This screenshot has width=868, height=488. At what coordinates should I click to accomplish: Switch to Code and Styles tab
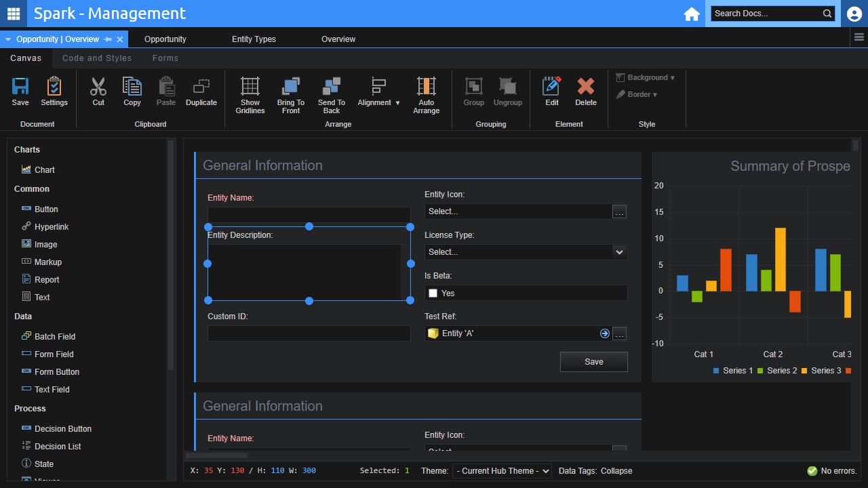pos(97,58)
